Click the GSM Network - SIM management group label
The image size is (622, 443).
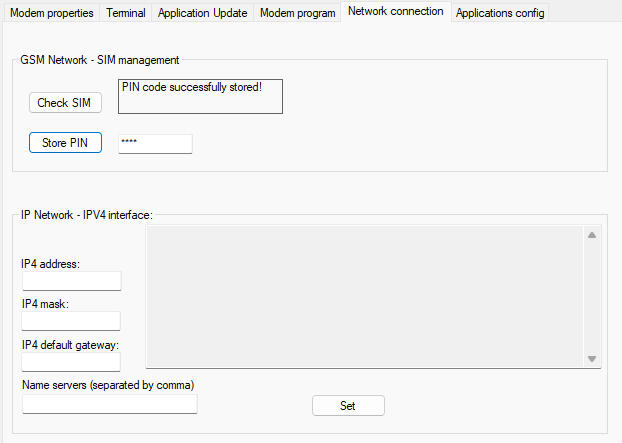pyautogui.click(x=99, y=61)
